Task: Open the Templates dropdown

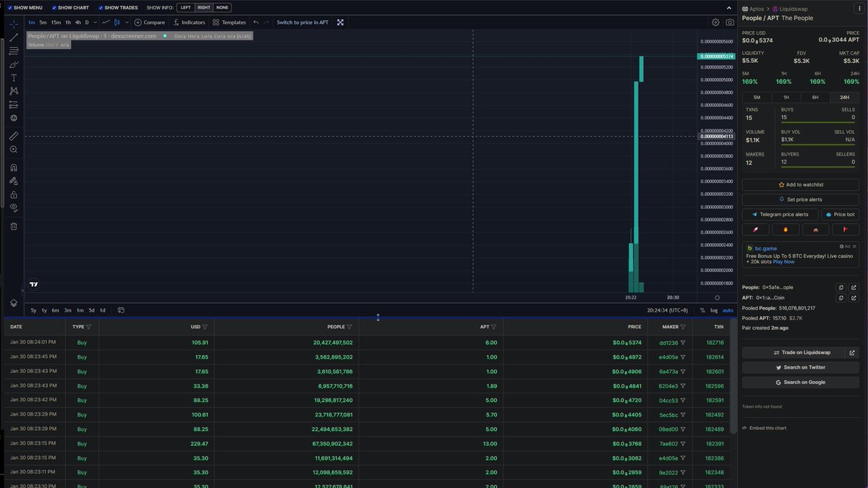Action: point(229,22)
